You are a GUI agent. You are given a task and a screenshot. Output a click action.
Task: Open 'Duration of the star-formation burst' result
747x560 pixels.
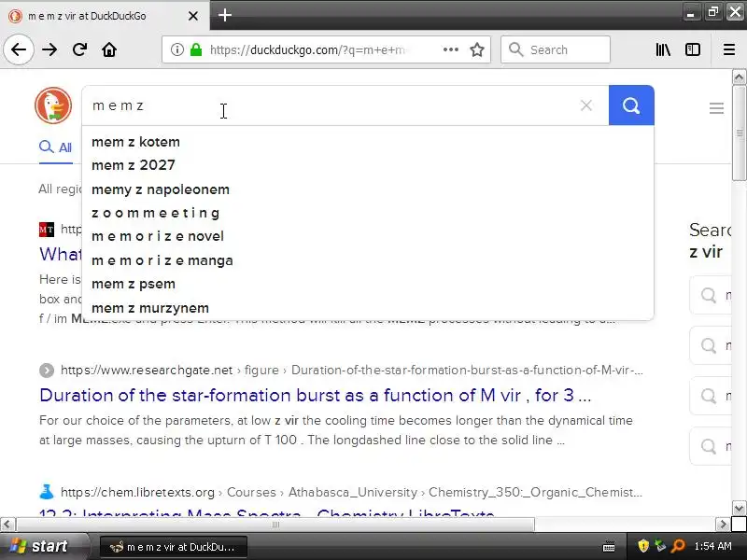[x=316, y=395]
